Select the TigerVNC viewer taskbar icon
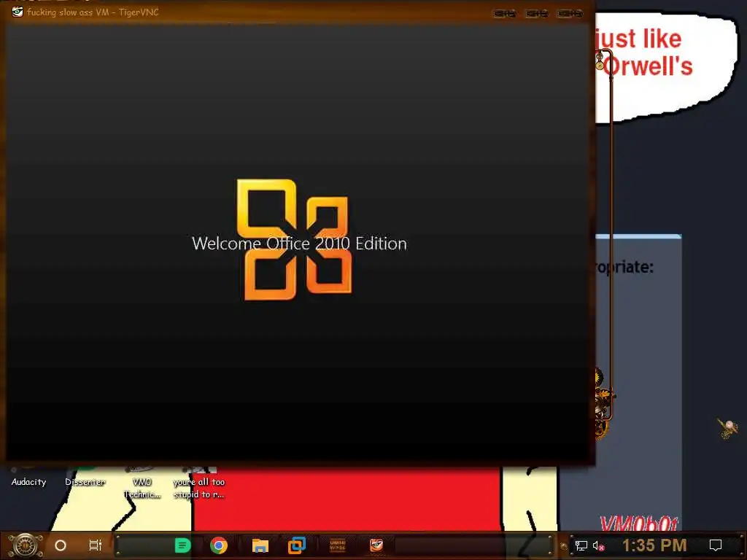This screenshot has width=747, height=560. 376,545
